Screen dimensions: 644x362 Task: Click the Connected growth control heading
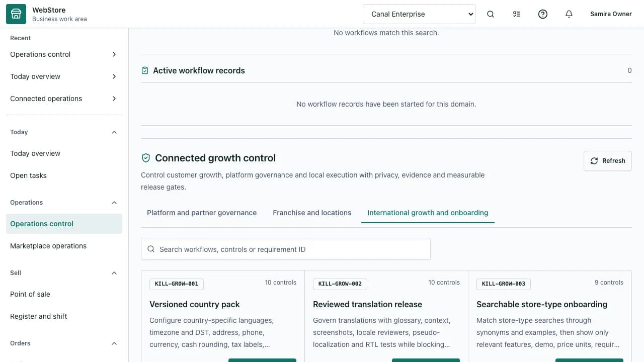(x=215, y=158)
